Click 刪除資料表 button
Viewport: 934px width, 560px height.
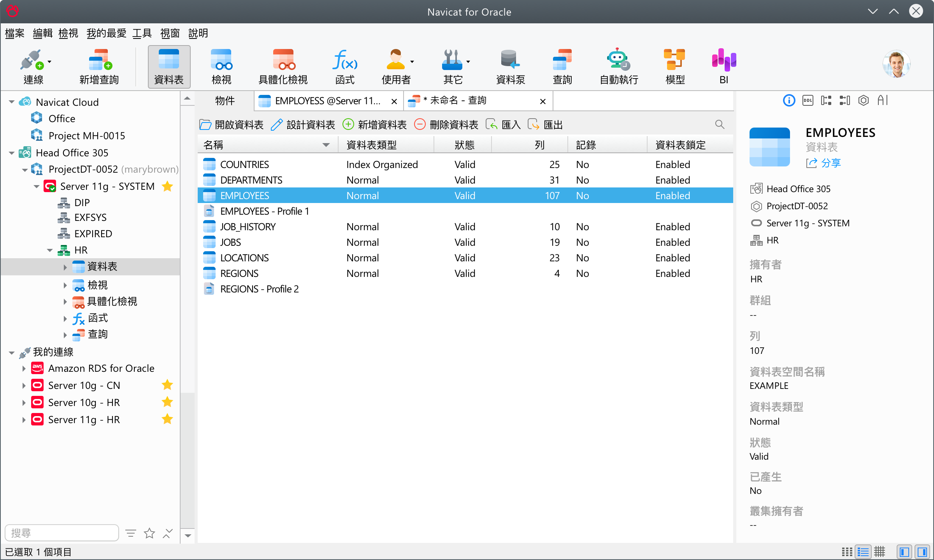(446, 125)
